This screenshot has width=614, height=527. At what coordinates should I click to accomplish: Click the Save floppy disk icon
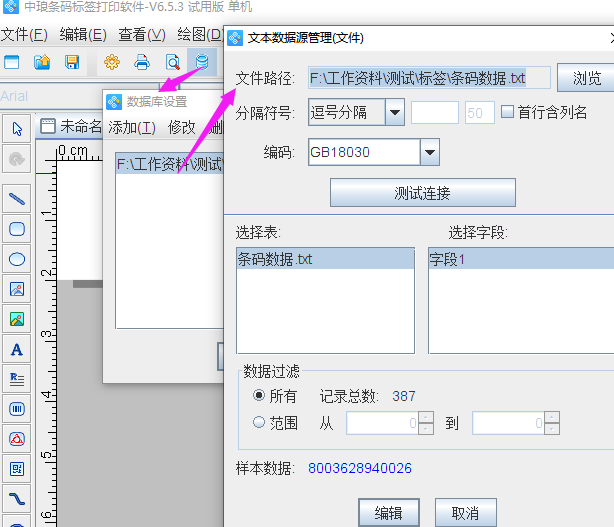point(72,62)
